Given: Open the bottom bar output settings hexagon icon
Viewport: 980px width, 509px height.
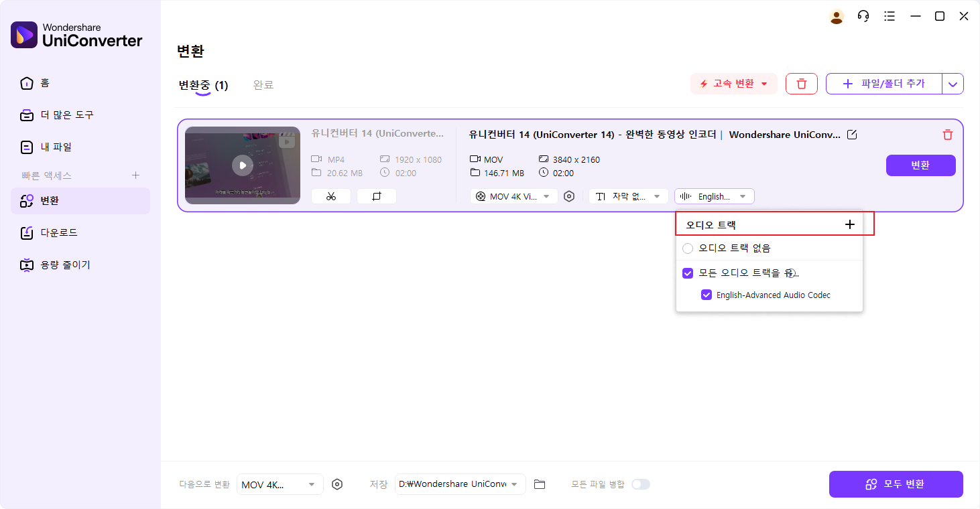Looking at the screenshot, I should 337,484.
